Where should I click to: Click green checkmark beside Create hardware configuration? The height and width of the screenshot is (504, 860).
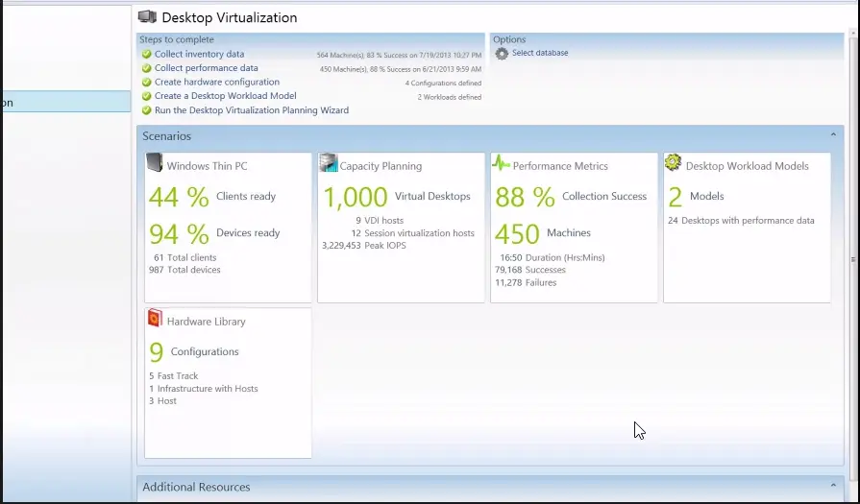tap(147, 83)
